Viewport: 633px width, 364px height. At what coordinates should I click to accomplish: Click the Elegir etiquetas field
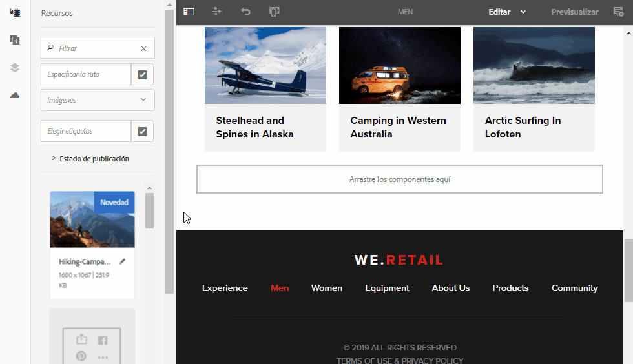85,131
